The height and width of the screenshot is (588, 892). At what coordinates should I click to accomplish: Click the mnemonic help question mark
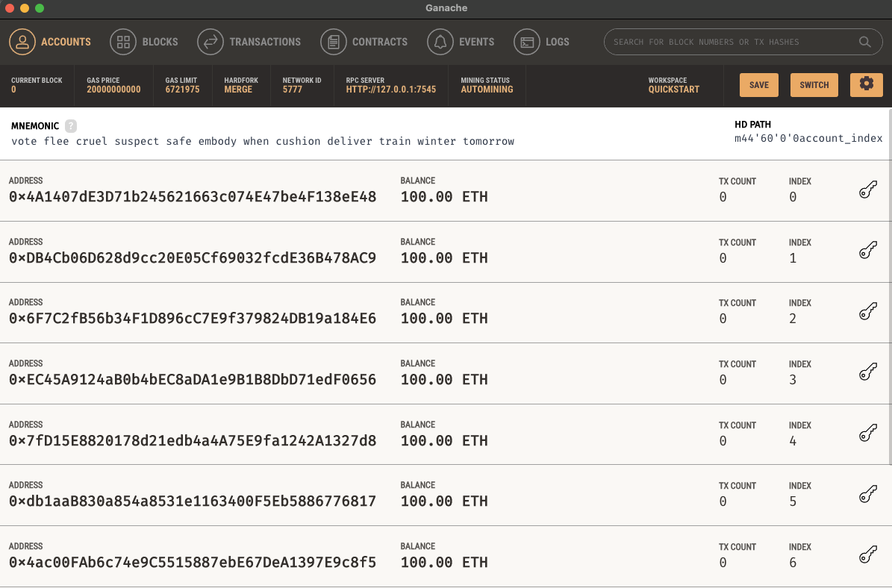coord(71,126)
